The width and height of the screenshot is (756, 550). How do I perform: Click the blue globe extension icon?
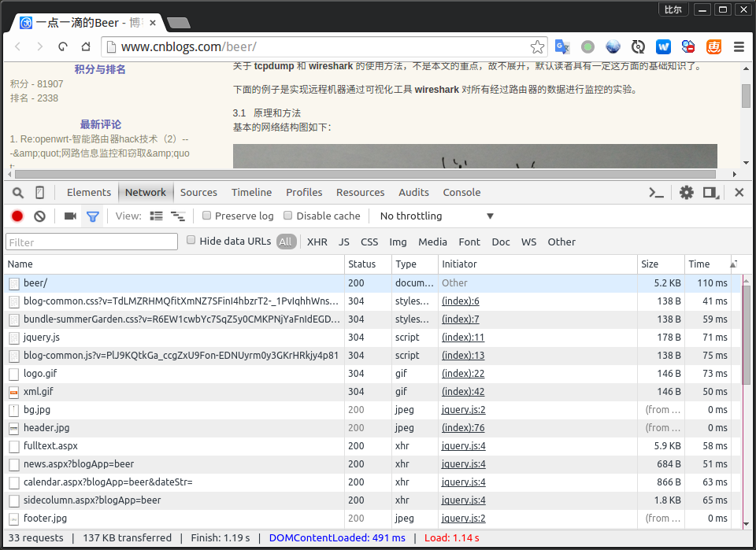coord(613,46)
